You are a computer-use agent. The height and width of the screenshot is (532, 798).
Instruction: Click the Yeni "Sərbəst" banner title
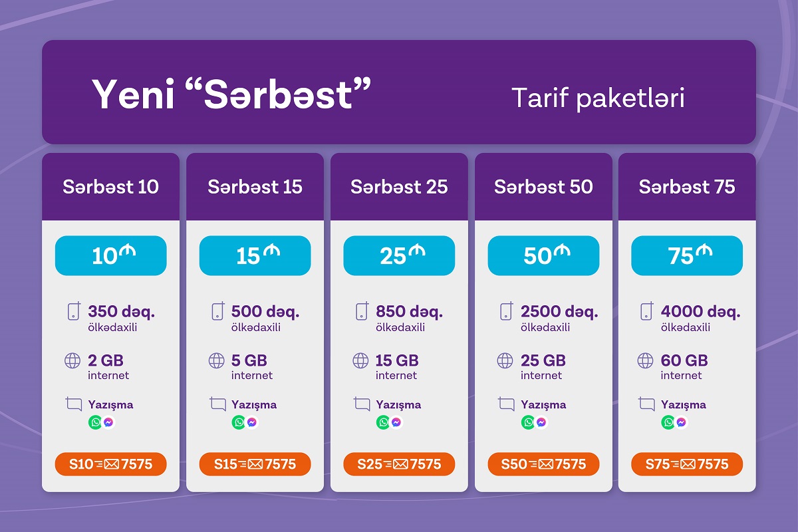click(x=231, y=95)
